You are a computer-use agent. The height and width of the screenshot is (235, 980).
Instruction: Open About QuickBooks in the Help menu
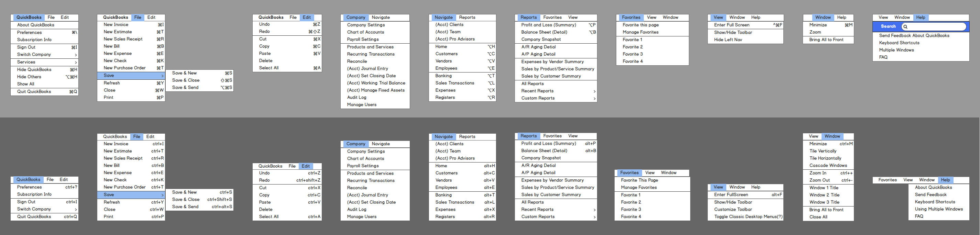coord(938,188)
